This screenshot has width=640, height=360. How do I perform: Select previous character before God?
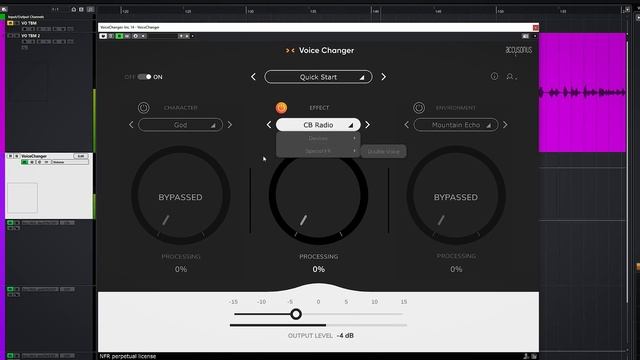coord(131,125)
